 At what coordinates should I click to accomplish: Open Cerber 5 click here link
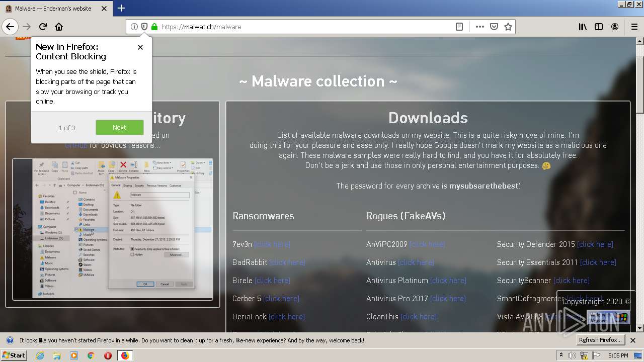coord(281,299)
